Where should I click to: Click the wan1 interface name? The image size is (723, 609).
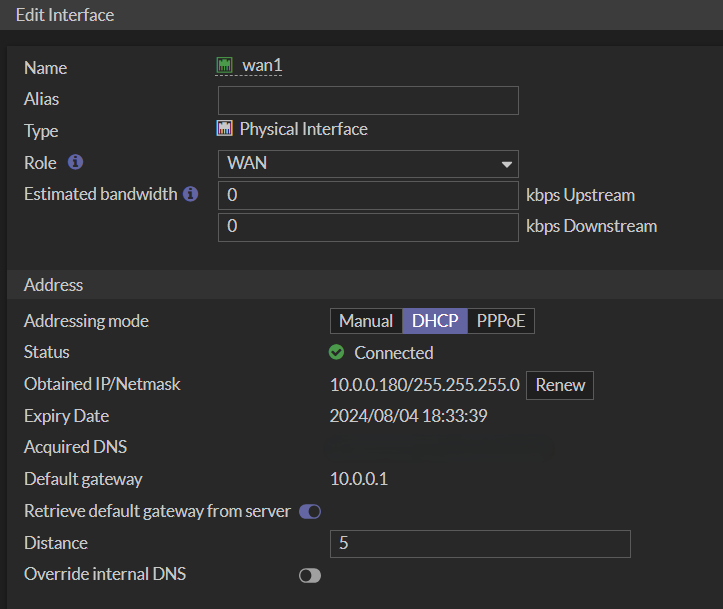264,66
